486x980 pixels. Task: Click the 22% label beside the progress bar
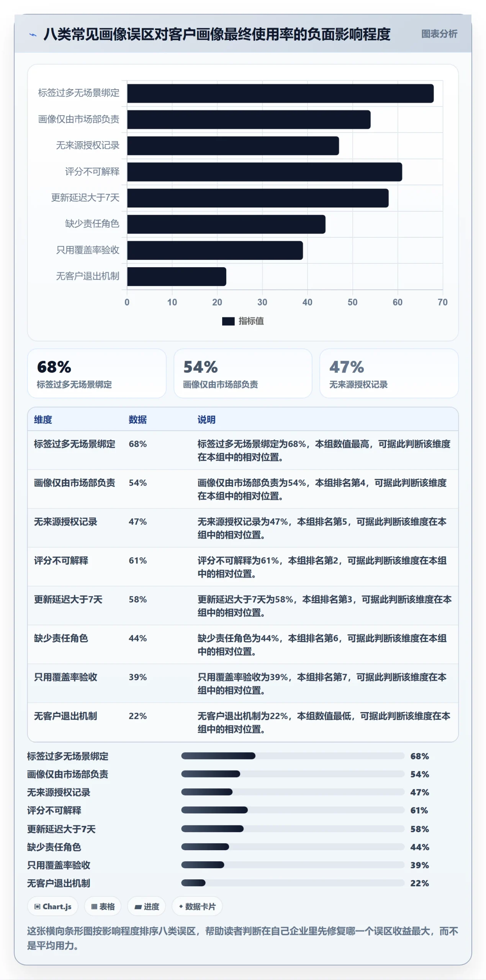point(419,883)
